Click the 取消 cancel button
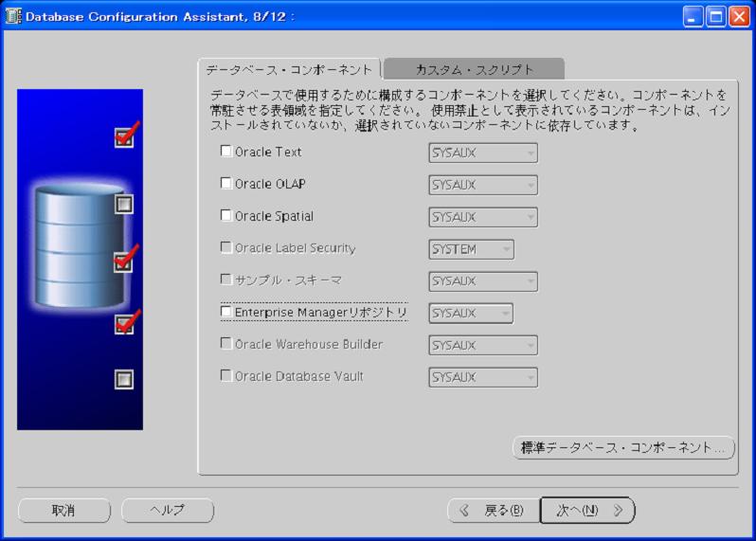Screen dimensions: 756x541 (x=64, y=510)
